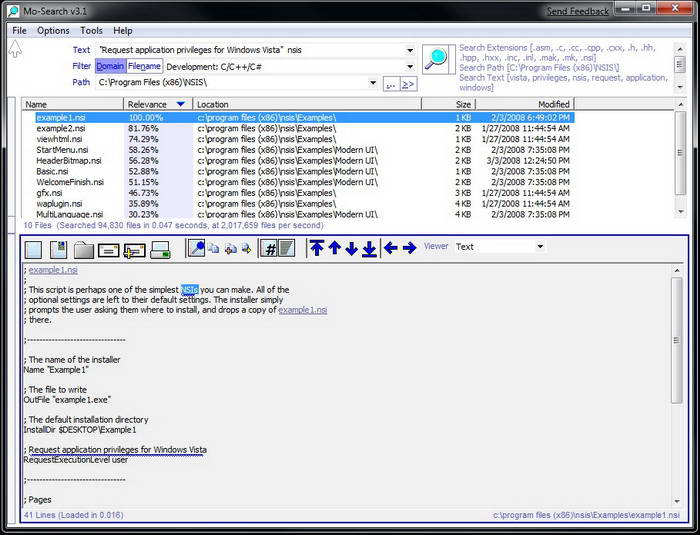Expand the Path dropdown list
700x535 pixels.
pos(373,83)
